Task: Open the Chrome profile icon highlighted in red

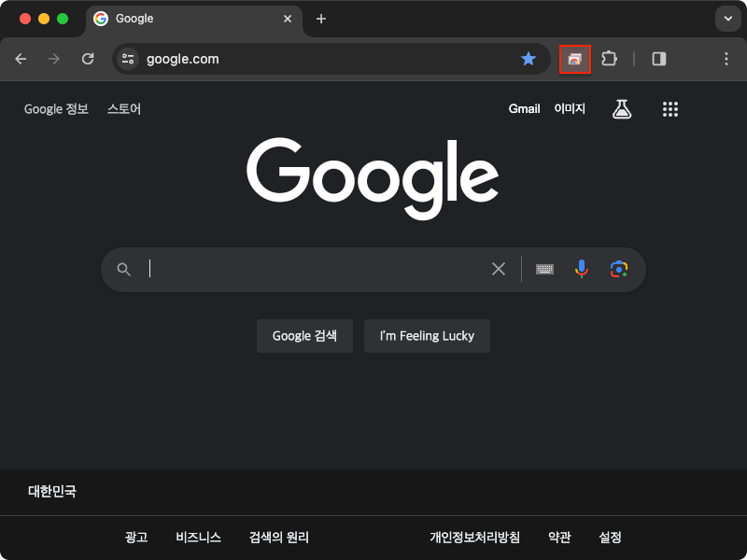Action: click(x=574, y=59)
